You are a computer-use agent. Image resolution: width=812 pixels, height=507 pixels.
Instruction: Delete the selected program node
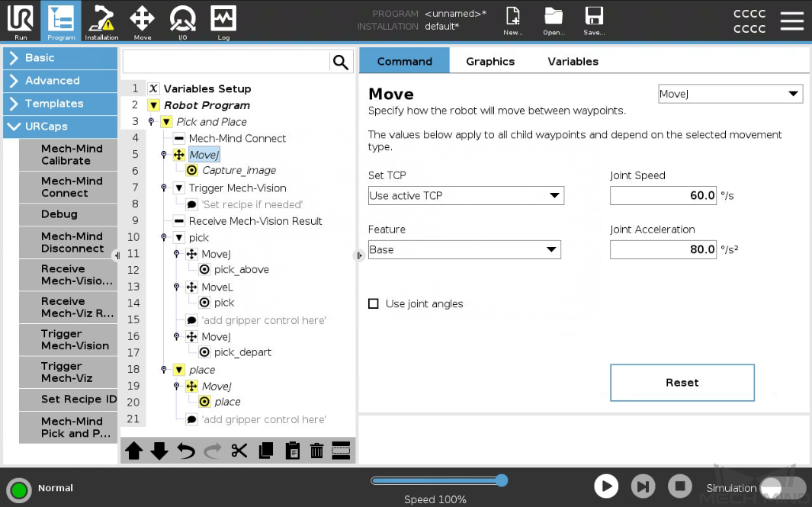[x=316, y=451]
